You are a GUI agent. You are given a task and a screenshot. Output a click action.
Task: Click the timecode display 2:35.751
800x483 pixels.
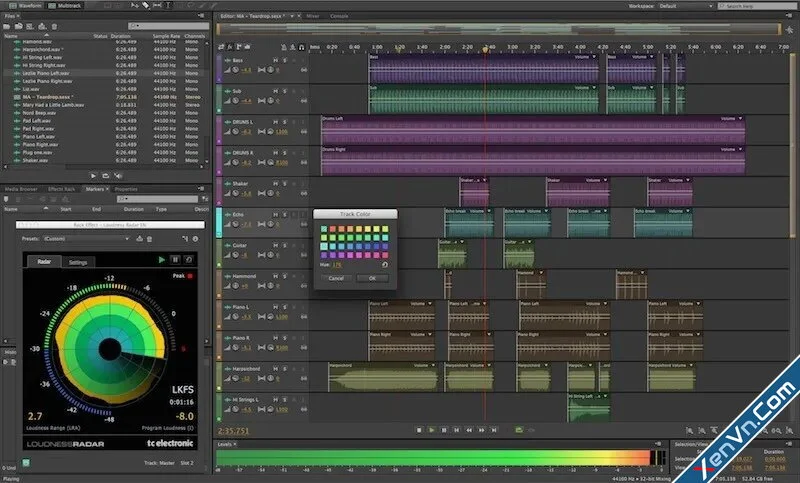[234, 431]
